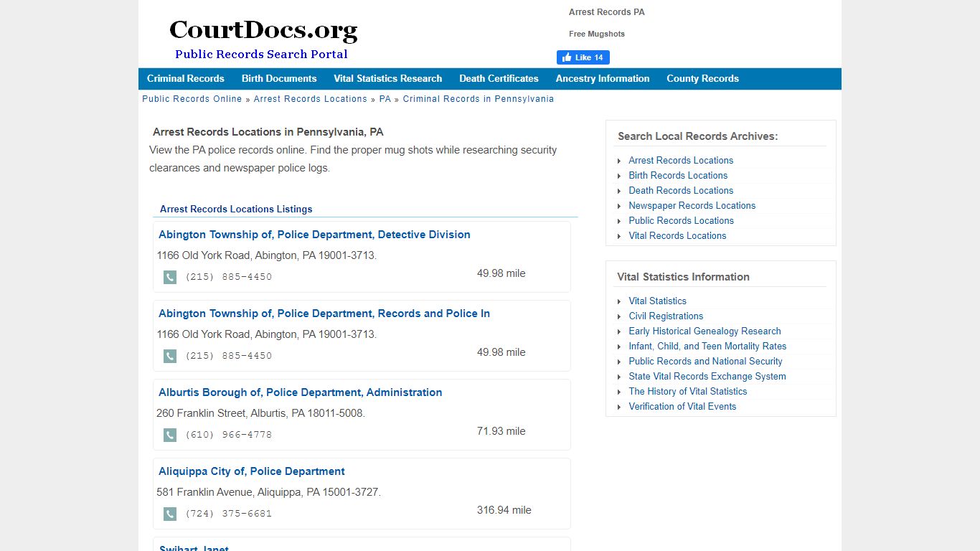The height and width of the screenshot is (551, 980).
Task: Open the Criminal Records menu
Action: pyautogui.click(x=186, y=79)
